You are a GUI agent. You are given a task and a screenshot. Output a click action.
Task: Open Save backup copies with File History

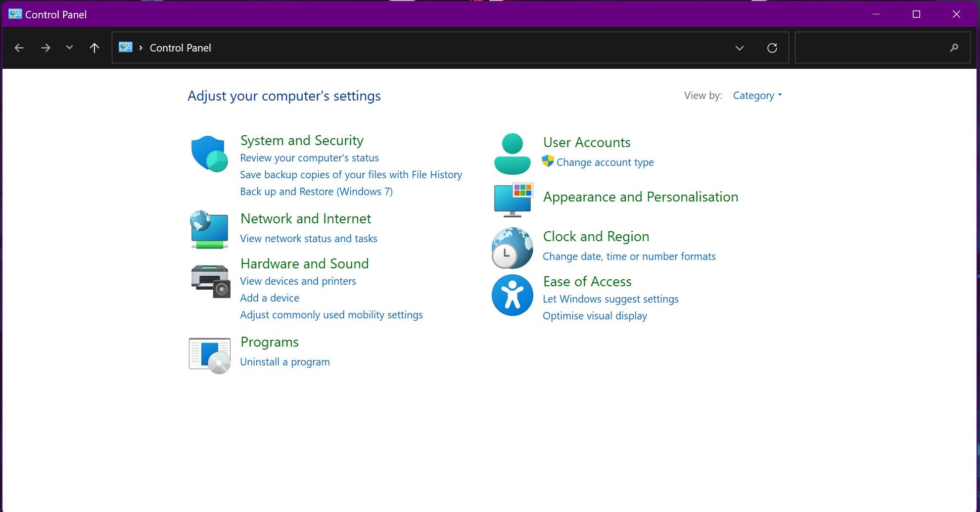pos(351,175)
